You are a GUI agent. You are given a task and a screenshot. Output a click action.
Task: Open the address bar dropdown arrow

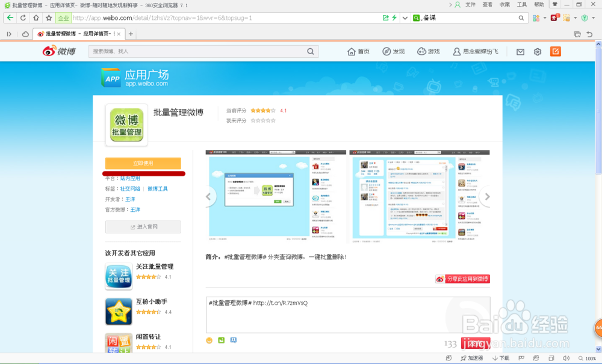[405, 17]
